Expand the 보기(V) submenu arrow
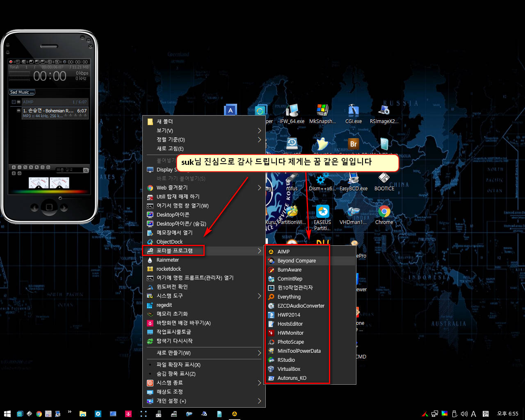The height and width of the screenshot is (420, 525). 259,130
